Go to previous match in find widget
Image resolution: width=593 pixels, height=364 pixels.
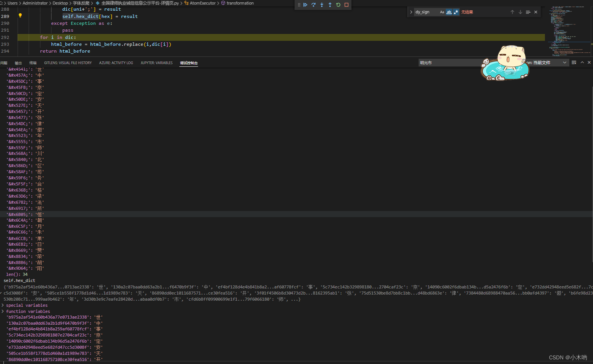tap(512, 12)
